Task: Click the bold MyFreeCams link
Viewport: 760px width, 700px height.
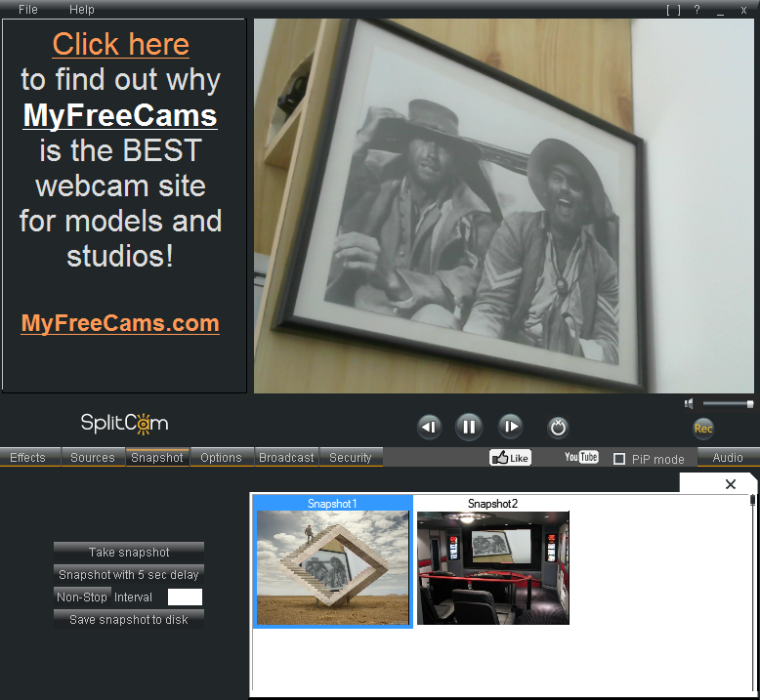Action: click(120, 115)
